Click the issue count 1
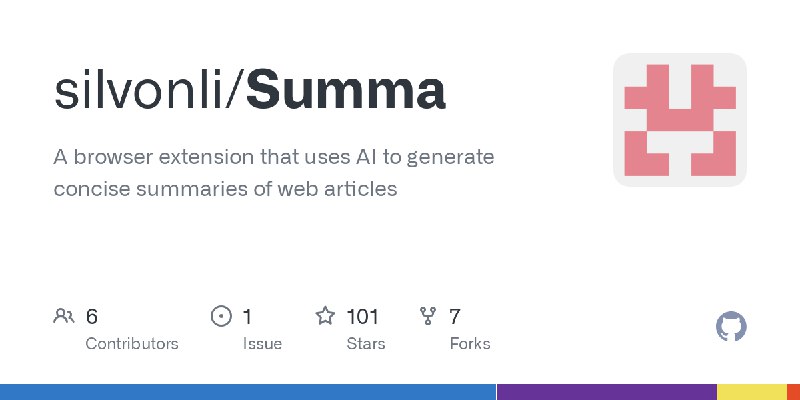The height and width of the screenshot is (400, 800). click(x=247, y=317)
